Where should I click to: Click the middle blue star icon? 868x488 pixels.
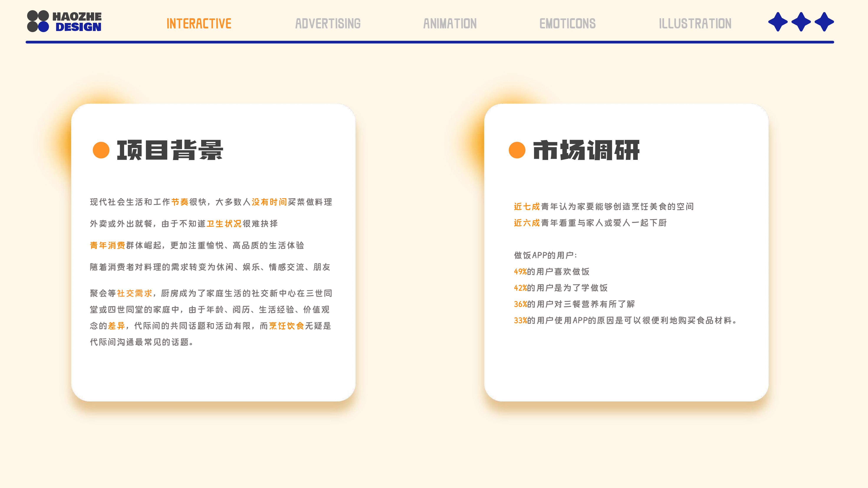[x=801, y=22]
